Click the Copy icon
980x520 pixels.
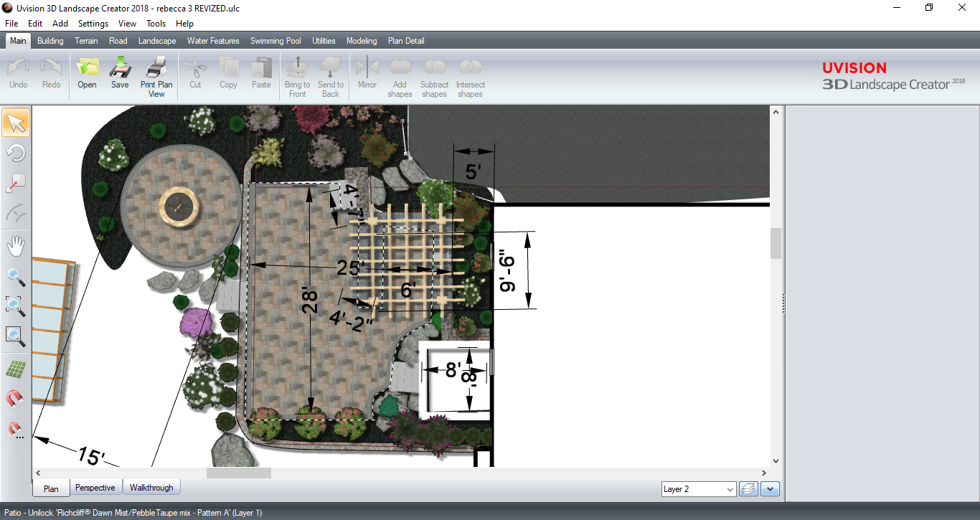(228, 75)
